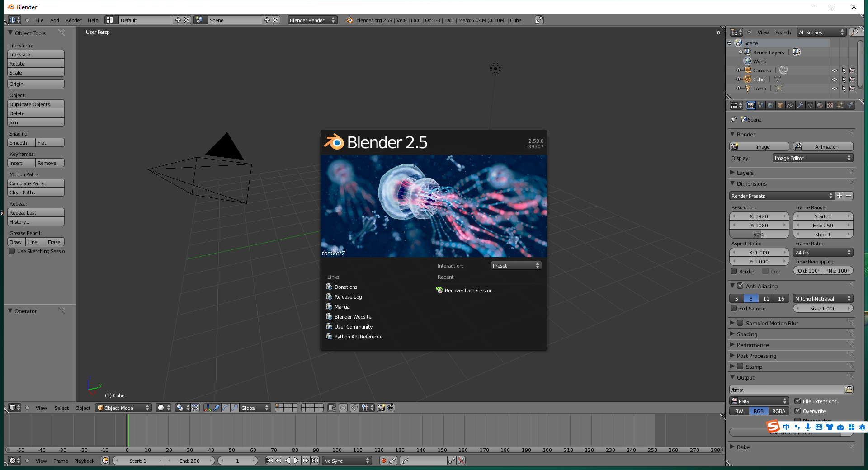The height and width of the screenshot is (470, 868).
Task: Disable the Overwrite checkbox
Action: [x=798, y=411]
